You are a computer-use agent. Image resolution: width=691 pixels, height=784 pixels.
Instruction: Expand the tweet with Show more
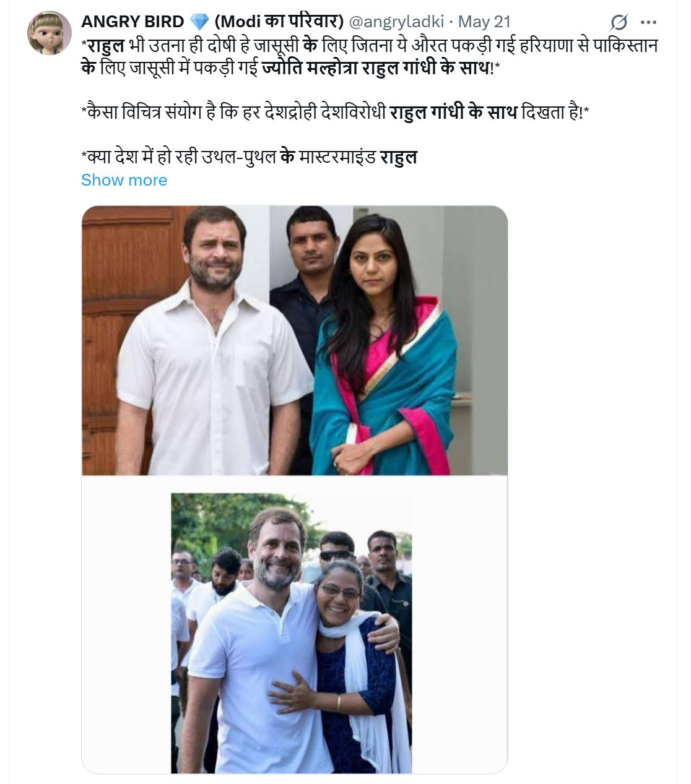point(124,180)
